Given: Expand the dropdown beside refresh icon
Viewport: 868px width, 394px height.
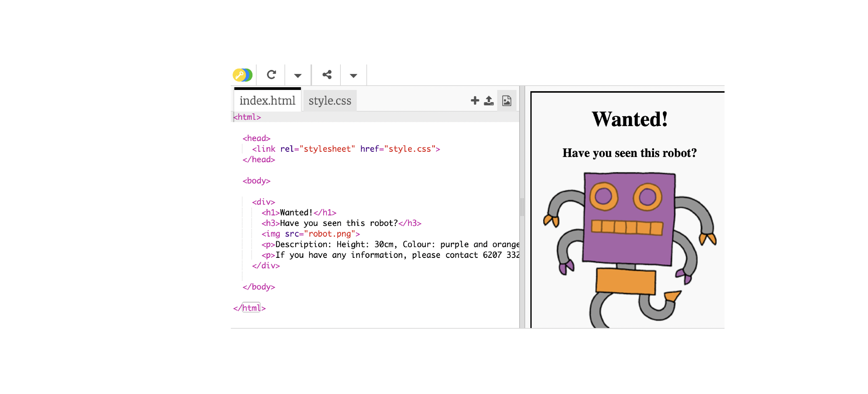Looking at the screenshot, I should (298, 76).
